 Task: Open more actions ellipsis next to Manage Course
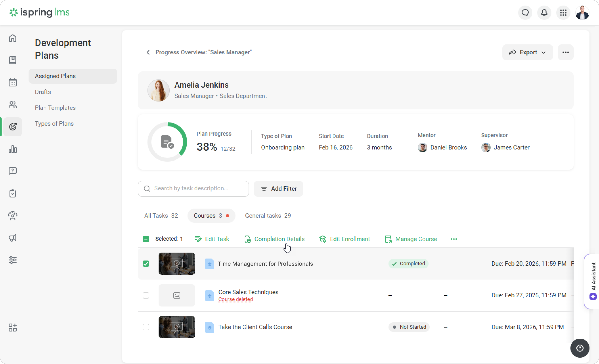coord(454,239)
